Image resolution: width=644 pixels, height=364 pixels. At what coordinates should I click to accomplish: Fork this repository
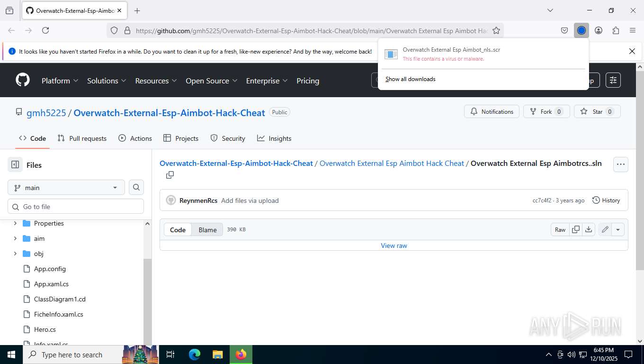pos(546,111)
